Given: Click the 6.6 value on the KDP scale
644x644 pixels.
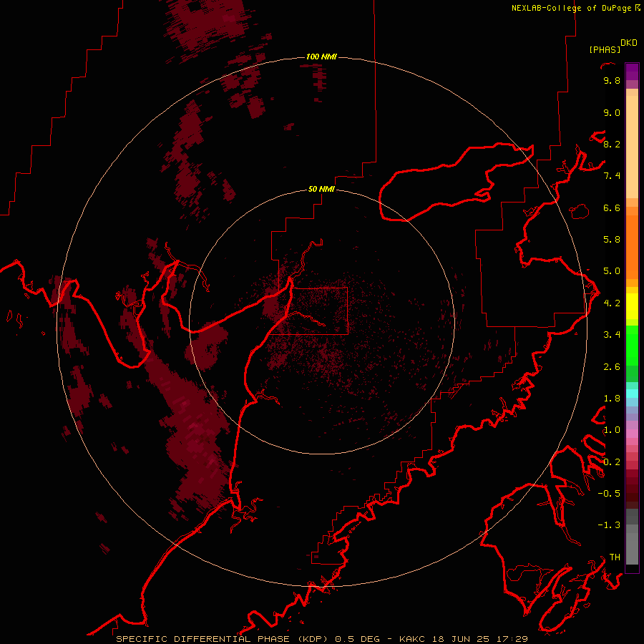Looking at the screenshot, I should [612, 208].
